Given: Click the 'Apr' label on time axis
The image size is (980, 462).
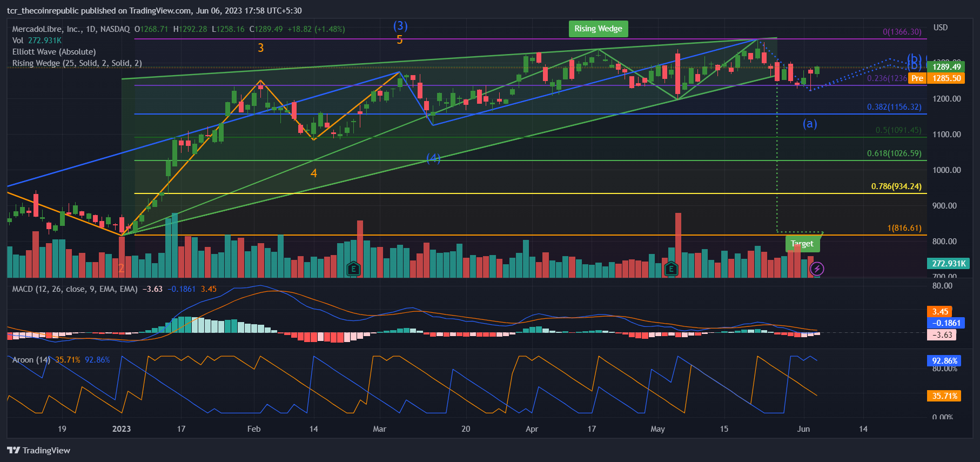Looking at the screenshot, I should pyautogui.click(x=532, y=429).
